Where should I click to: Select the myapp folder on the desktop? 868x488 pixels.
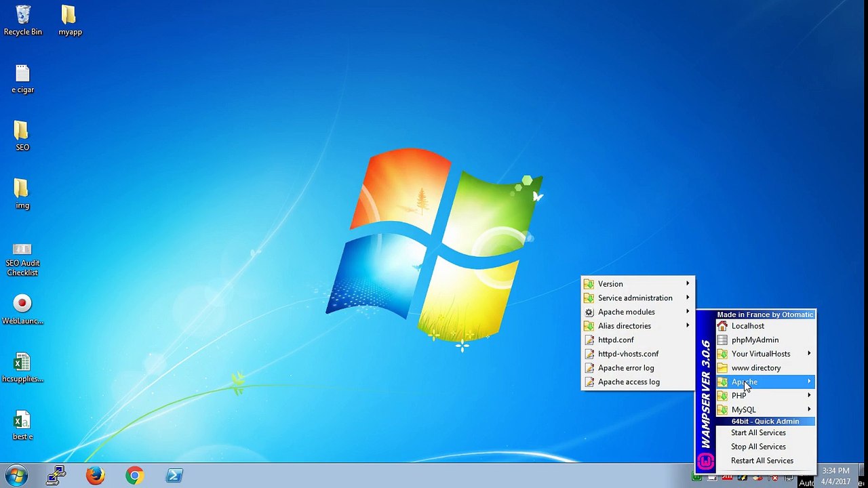tap(70, 20)
